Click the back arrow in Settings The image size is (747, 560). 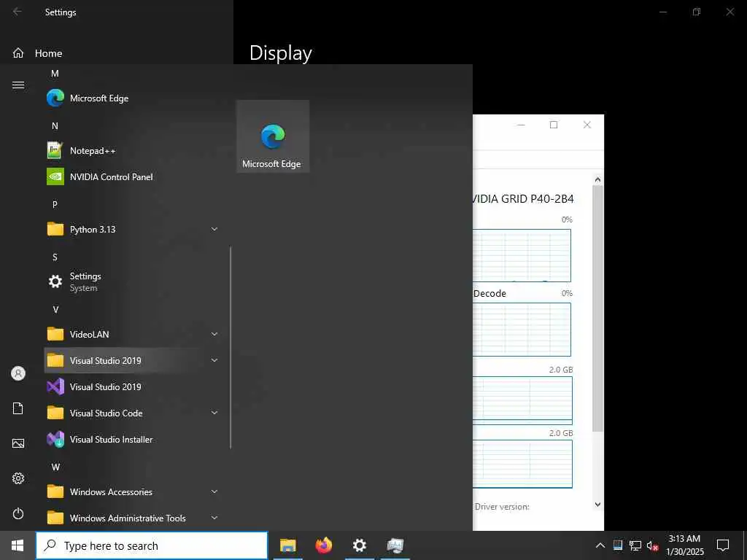18,12
